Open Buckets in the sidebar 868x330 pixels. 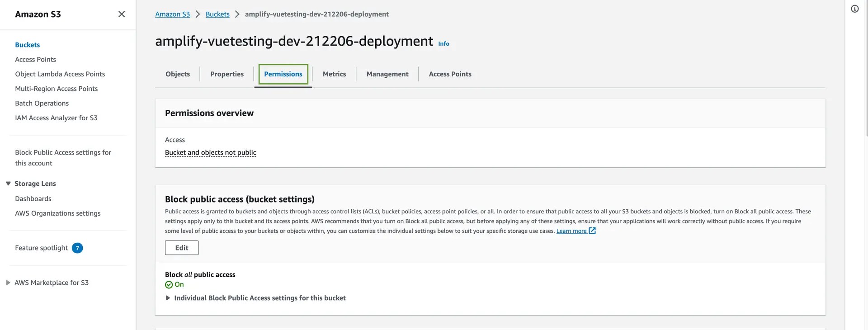28,45
